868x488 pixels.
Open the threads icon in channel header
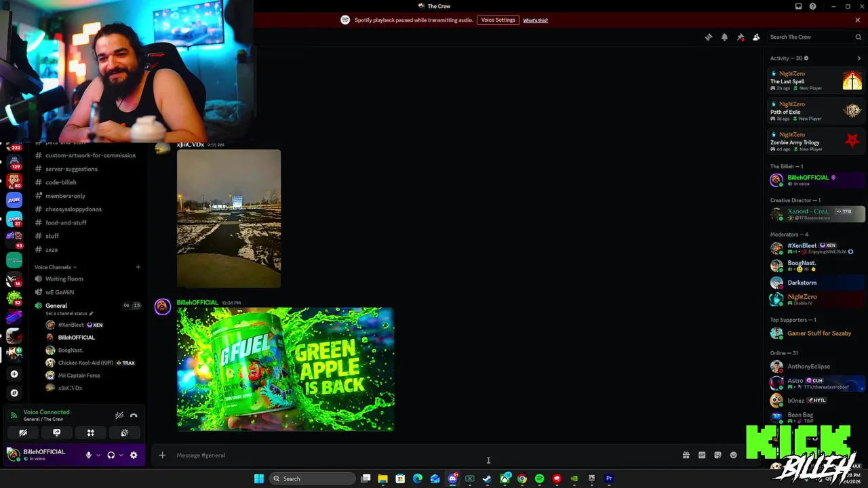coord(709,37)
